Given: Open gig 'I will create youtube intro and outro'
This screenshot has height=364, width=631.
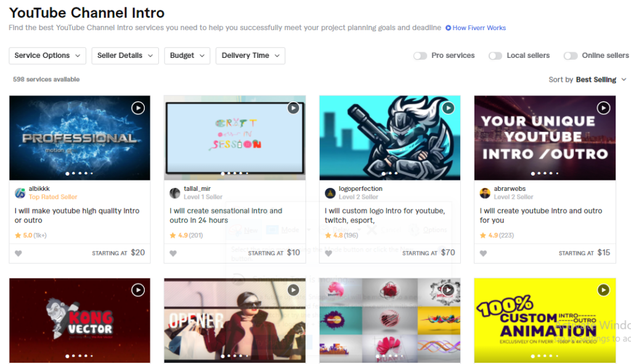Looking at the screenshot, I should 541,216.
